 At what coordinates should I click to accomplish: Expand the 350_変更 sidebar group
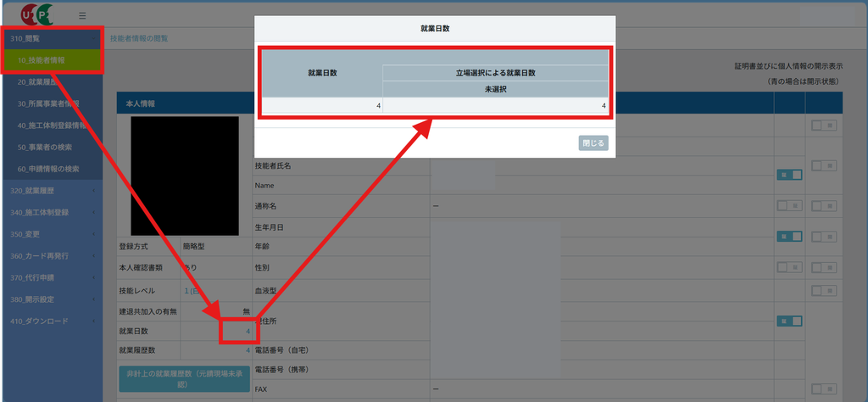52,234
